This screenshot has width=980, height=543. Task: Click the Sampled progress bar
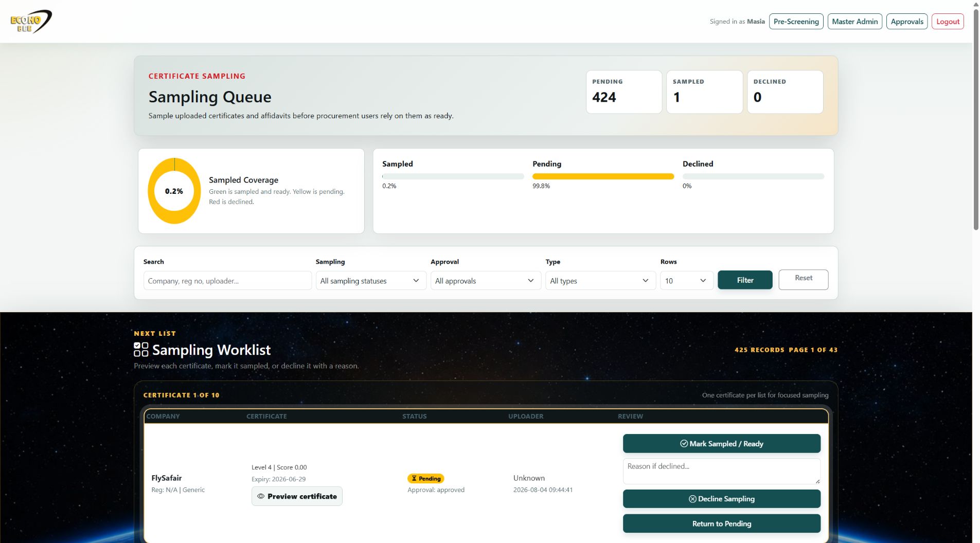[453, 176]
